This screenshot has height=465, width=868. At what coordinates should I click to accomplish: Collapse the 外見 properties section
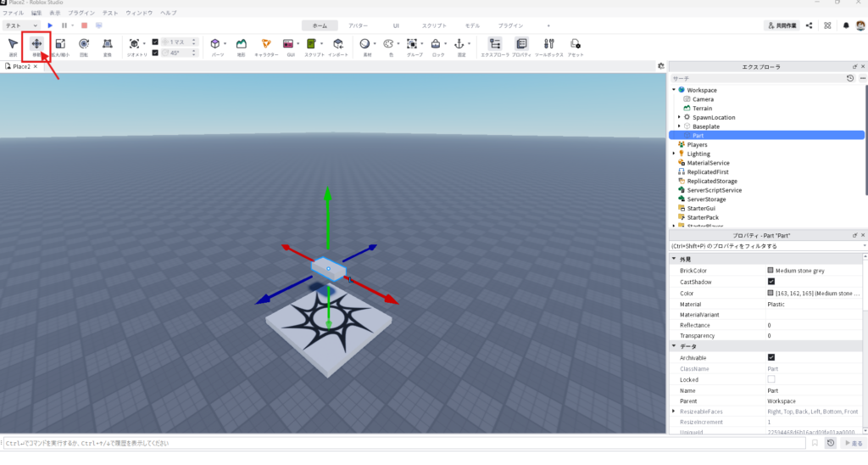674,259
